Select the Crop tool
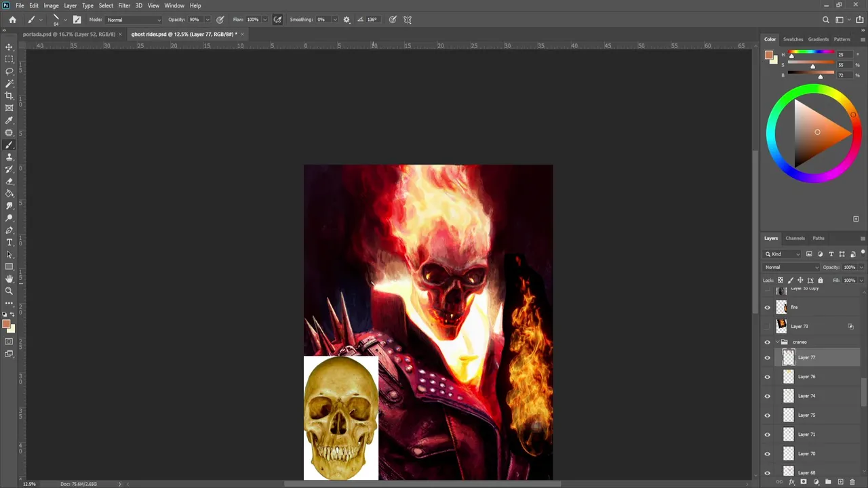Viewport: 868px width, 488px height. point(9,96)
